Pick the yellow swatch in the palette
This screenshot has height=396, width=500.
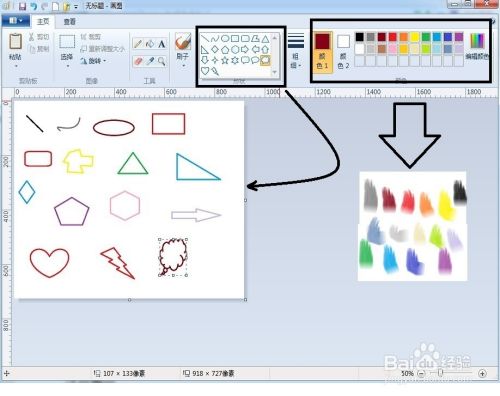(415, 37)
